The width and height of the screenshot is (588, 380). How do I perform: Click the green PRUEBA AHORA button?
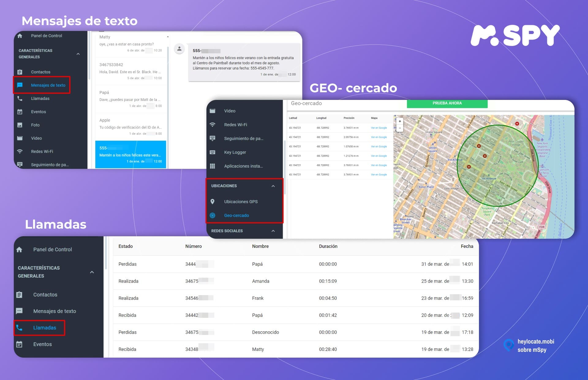click(x=447, y=103)
